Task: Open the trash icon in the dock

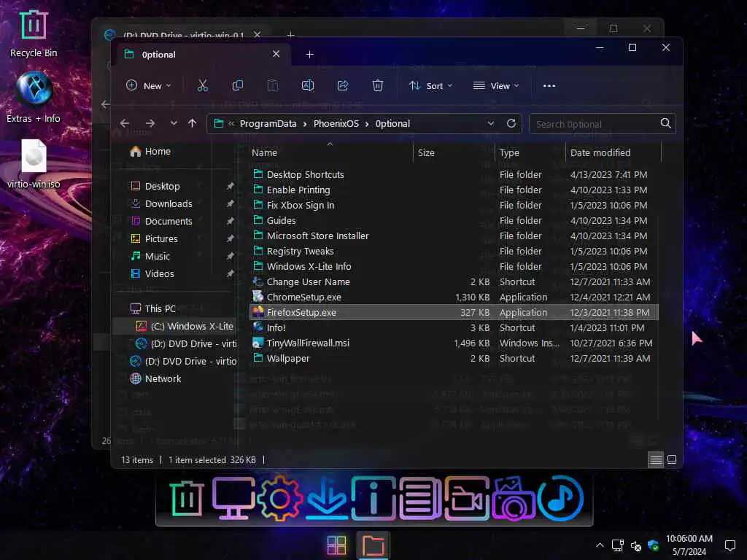Action: [x=187, y=499]
